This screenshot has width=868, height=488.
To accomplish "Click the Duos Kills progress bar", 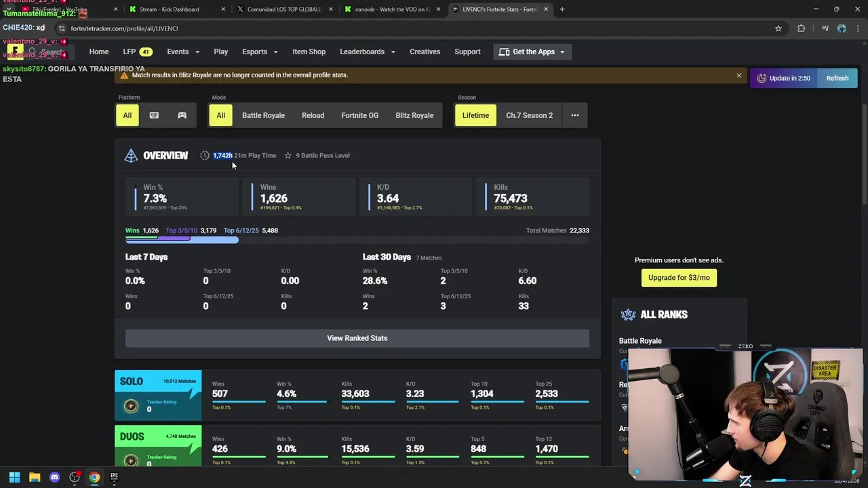I will pyautogui.click(x=368, y=457).
